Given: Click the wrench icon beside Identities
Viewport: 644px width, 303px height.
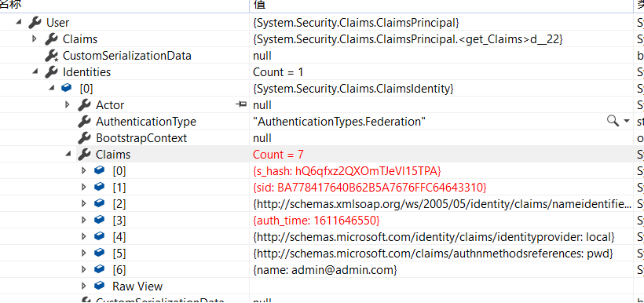Looking at the screenshot, I should tap(51, 72).
